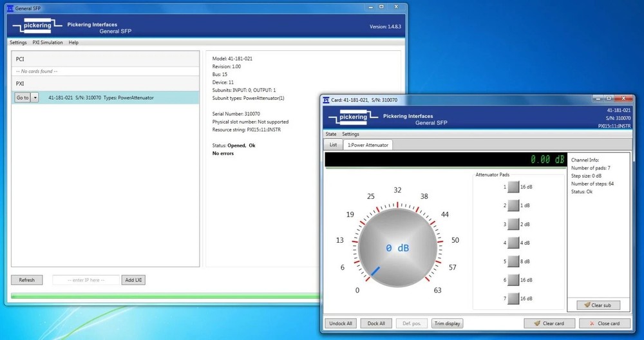Click Version: 1.4.8.3 label
This screenshot has height=340, width=644.
coord(385,26)
